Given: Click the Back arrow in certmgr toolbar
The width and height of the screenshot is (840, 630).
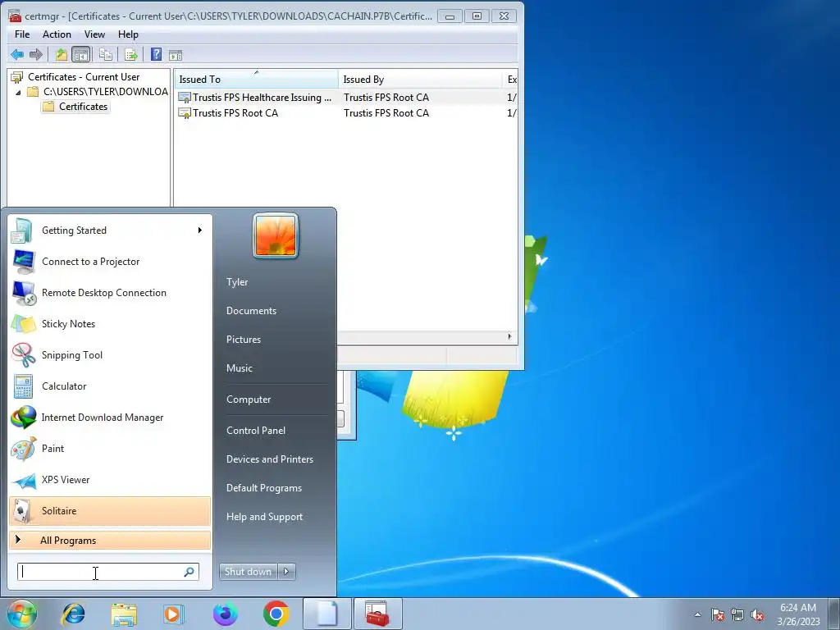Looking at the screenshot, I should coord(17,54).
